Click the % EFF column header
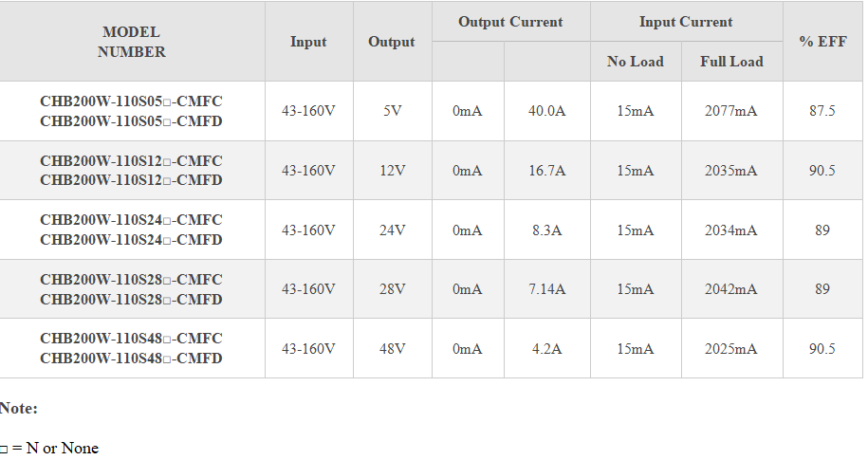 tap(822, 42)
